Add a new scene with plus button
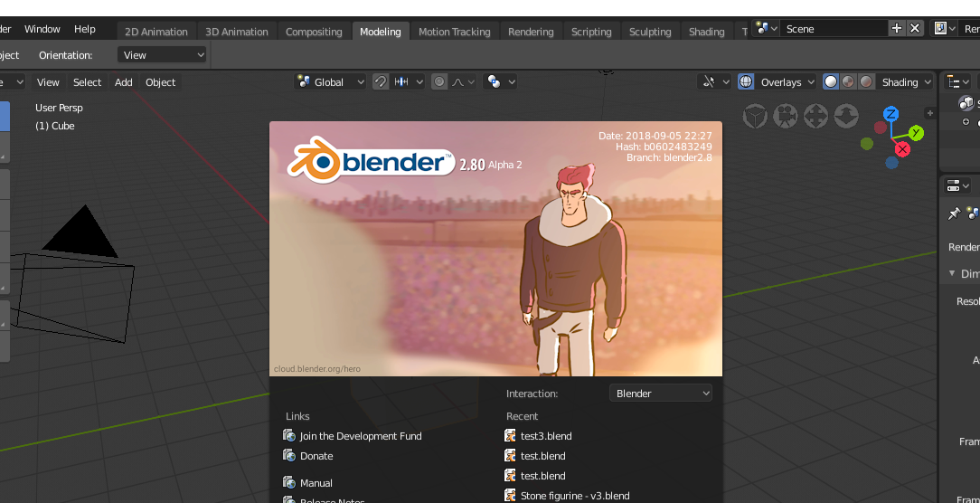The image size is (980, 503). point(897,28)
